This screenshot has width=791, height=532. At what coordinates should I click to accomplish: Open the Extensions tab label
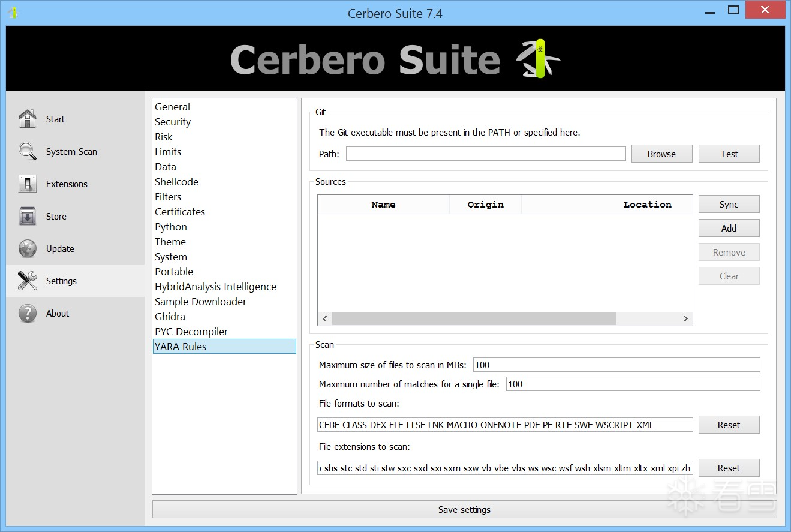click(67, 184)
